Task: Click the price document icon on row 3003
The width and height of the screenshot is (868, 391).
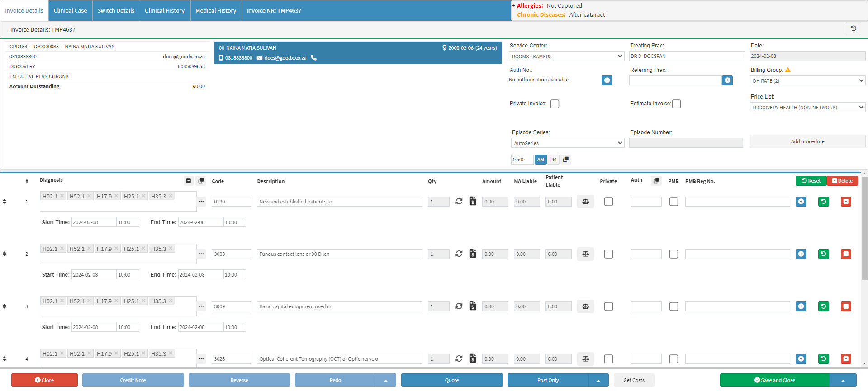Action: coord(473,254)
